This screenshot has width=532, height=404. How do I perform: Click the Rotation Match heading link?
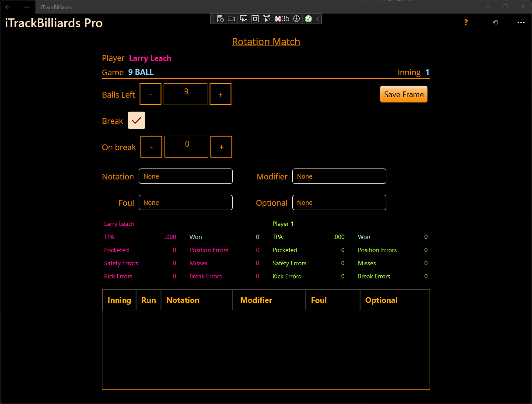point(266,42)
